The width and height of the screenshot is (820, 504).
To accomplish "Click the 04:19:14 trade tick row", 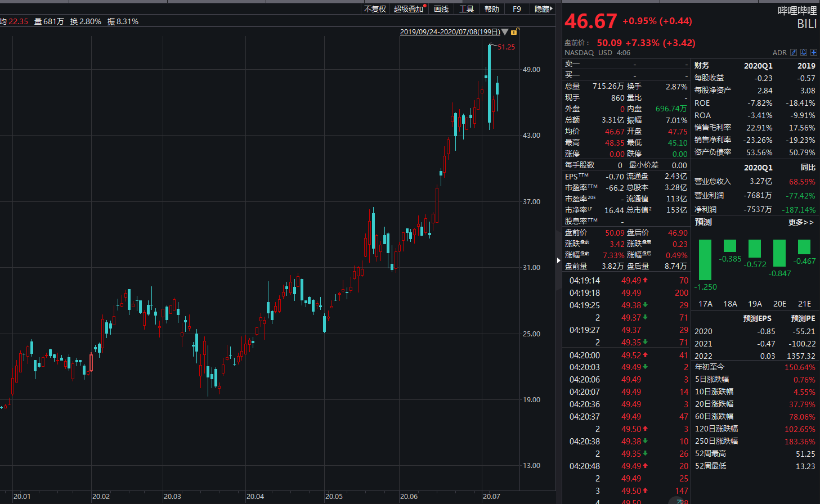I will point(627,281).
